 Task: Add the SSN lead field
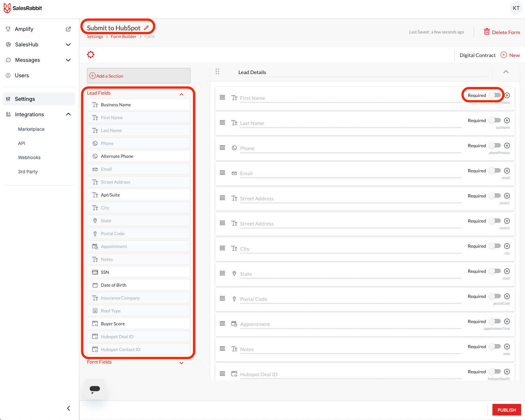click(x=139, y=272)
